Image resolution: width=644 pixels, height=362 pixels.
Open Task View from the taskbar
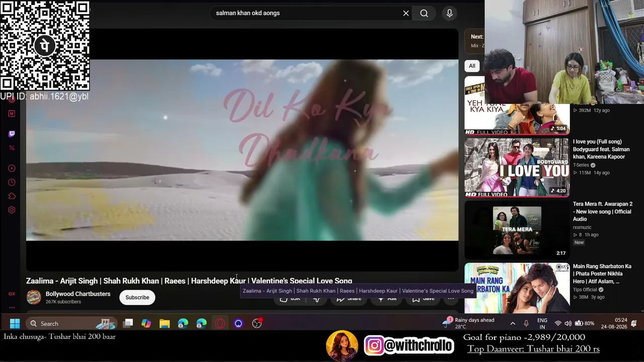128,323
